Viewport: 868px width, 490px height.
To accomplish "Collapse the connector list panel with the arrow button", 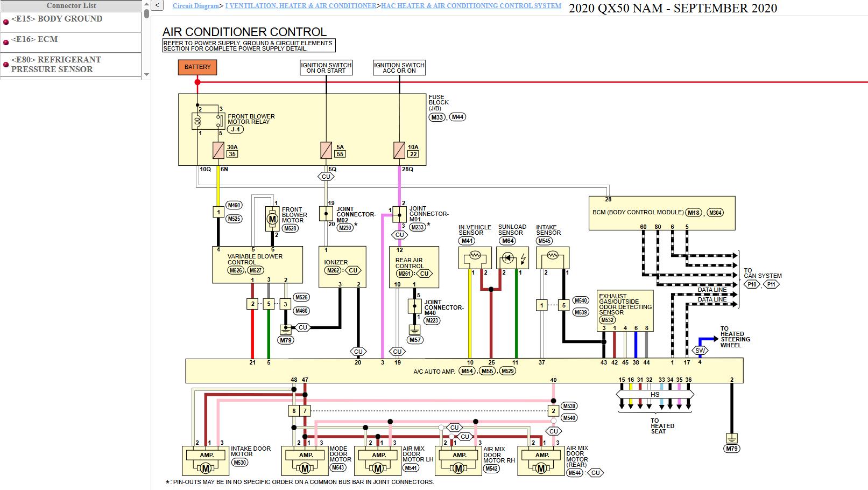I will pos(157,5).
